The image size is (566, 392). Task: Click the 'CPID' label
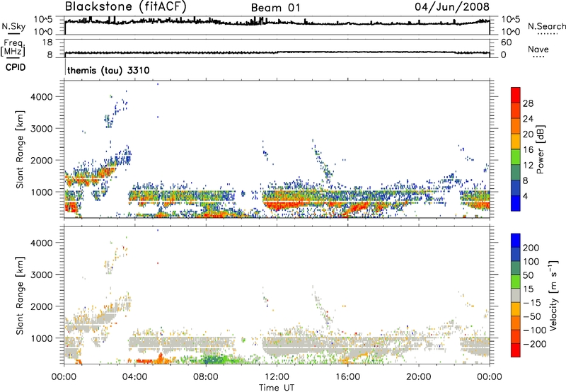16,67
